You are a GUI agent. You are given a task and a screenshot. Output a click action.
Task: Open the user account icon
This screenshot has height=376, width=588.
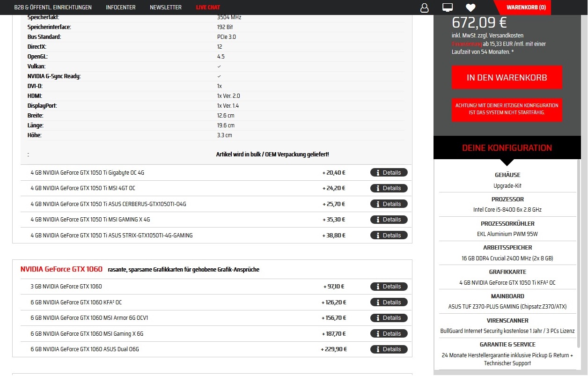pos(425,7)
